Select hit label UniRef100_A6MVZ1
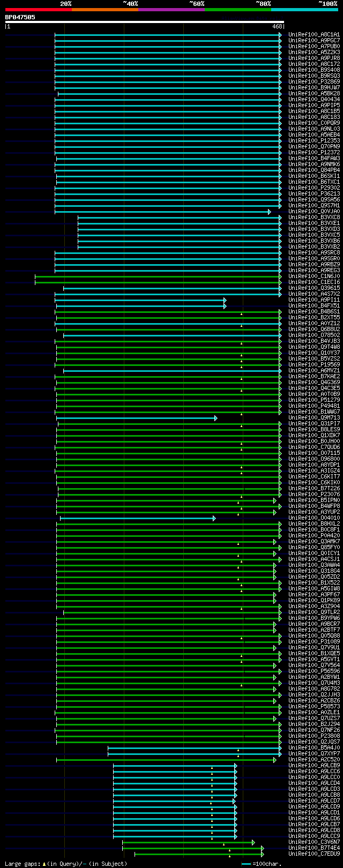The image size is (343, 868). [314, 371]
